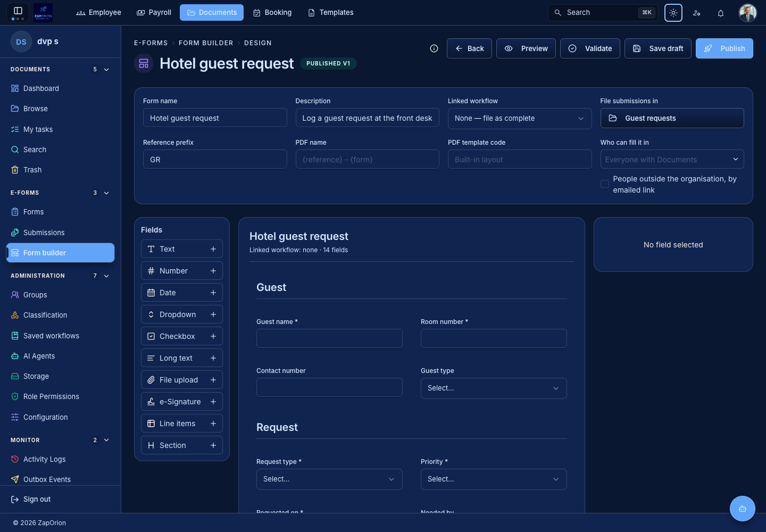Choose Guest requests file folder button
Viewport: 766px width, 532px height.
(x=672, y=118)
